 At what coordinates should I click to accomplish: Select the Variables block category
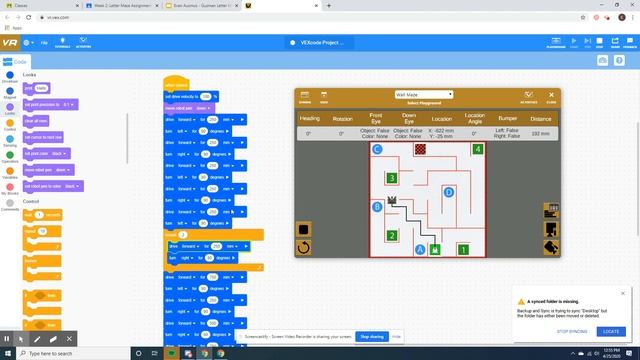pyautogui.click(x=10, y=173)
